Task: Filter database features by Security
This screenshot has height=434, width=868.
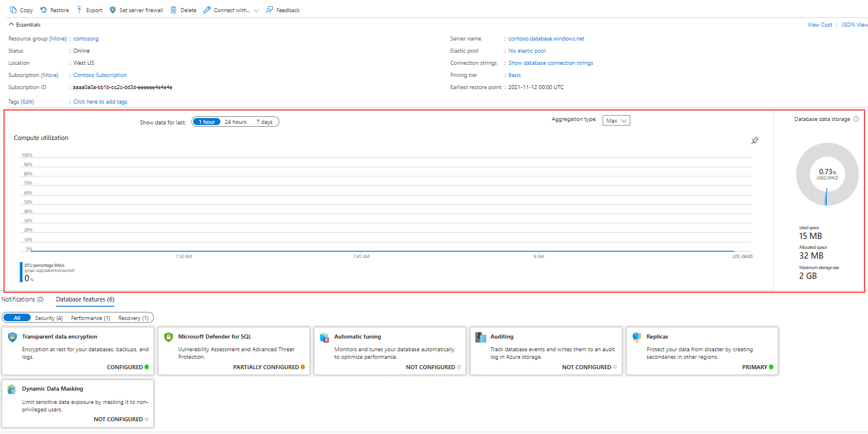Action: [x=49, y=318]
